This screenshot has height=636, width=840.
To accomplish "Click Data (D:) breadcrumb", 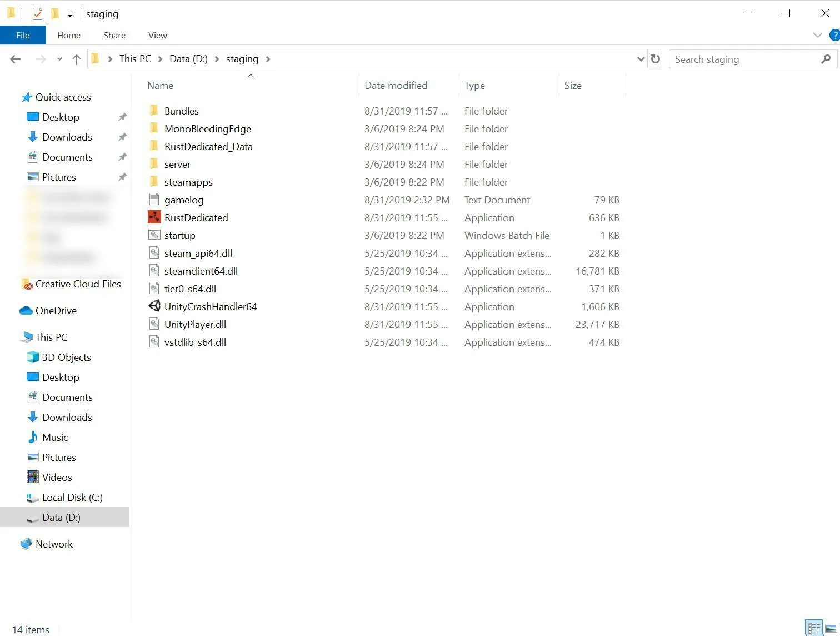I will (x=188, y=59).
